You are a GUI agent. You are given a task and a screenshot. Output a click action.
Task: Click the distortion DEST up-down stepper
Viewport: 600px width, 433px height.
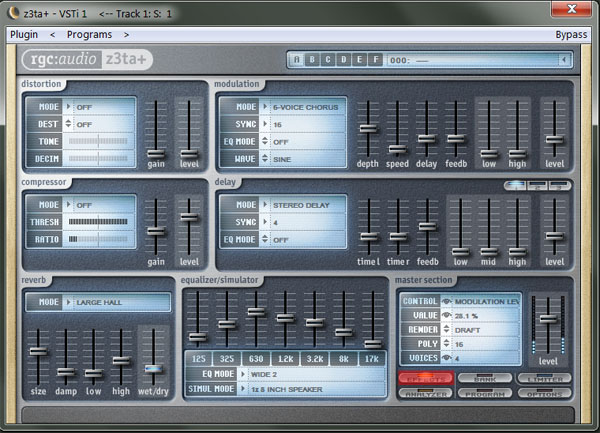[x=68, y=124]
